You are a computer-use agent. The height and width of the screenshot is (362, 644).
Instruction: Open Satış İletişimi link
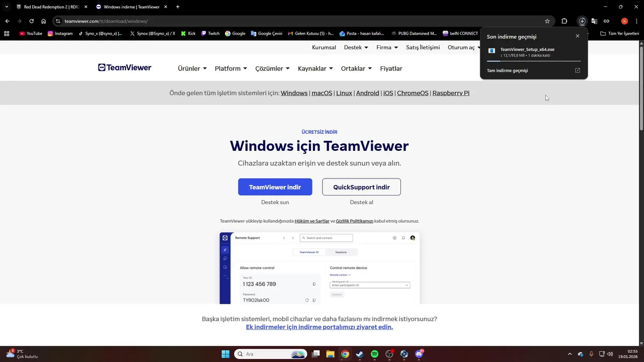(x=423, y=47)
